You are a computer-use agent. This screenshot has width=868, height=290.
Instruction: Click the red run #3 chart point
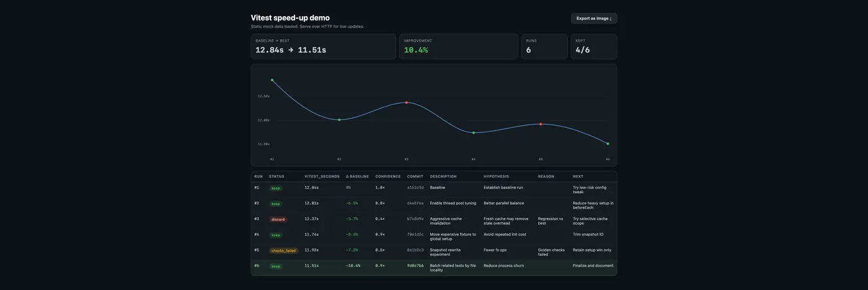coord(407,102)
